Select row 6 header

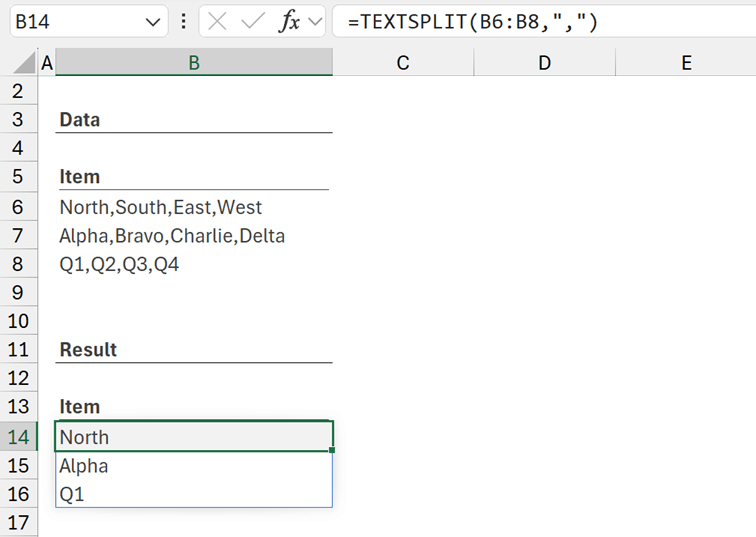click(18, 207)
